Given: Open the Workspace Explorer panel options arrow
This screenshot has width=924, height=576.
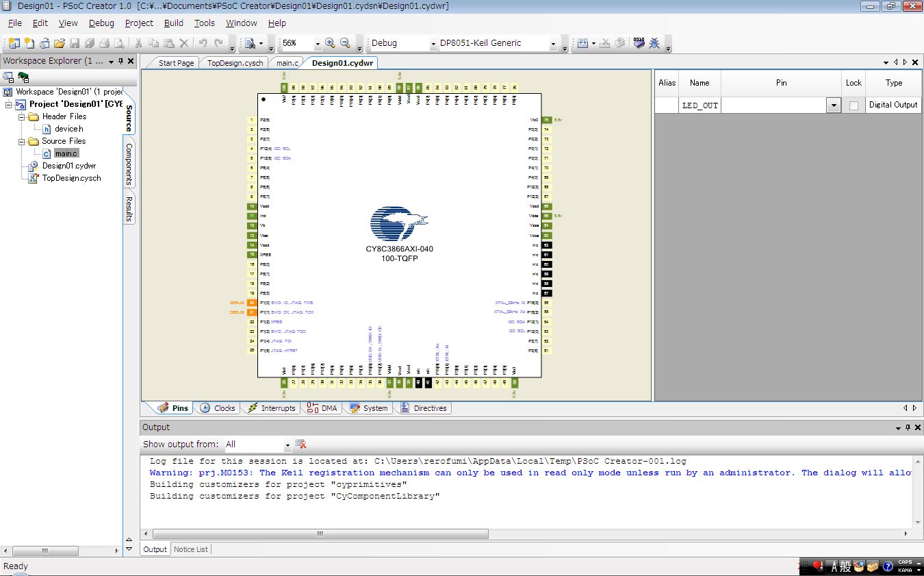Looking at the screenshot, I should click(111, 61).
